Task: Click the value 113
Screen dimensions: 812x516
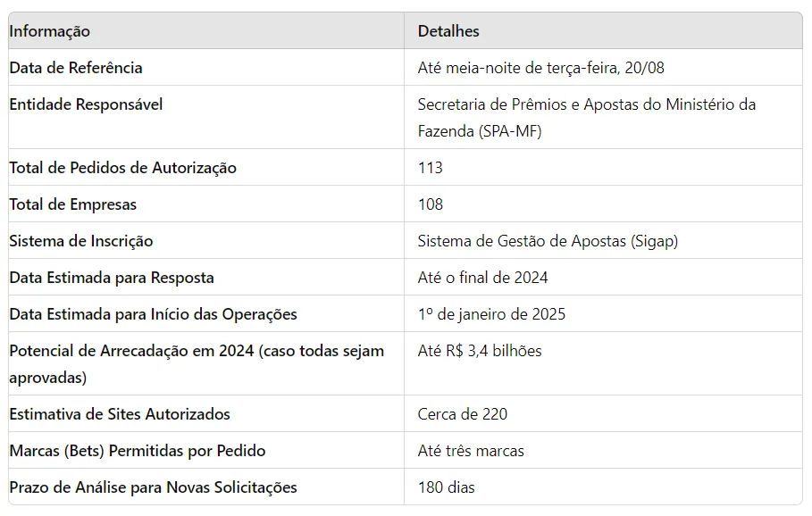Action: coord(431,168)
